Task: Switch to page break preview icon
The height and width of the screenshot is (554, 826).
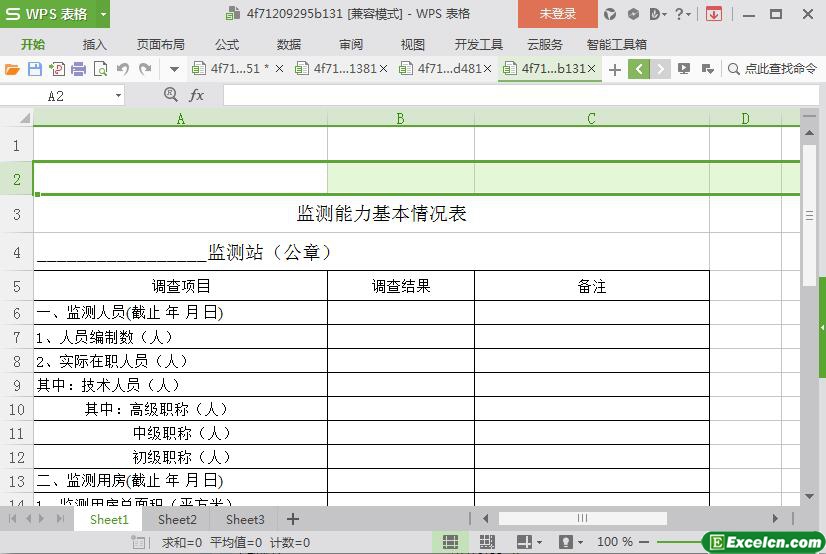Action: [487, 542]
